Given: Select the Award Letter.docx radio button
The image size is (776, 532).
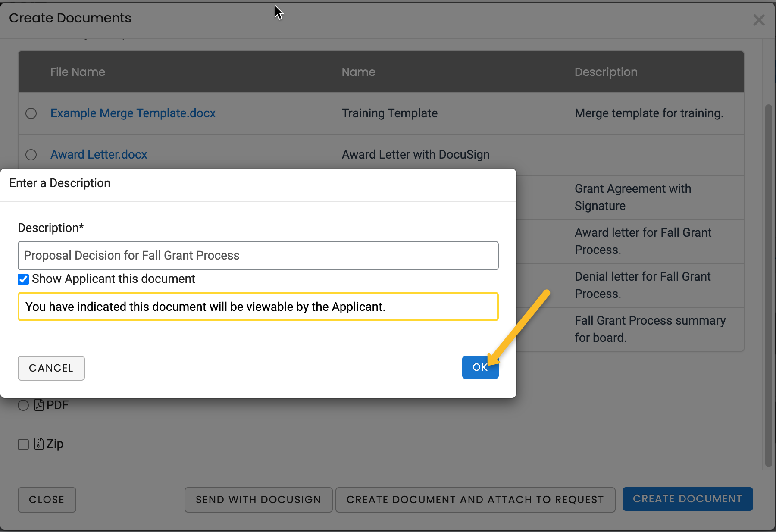Looking at the screenshot, I should click(31, 155).
